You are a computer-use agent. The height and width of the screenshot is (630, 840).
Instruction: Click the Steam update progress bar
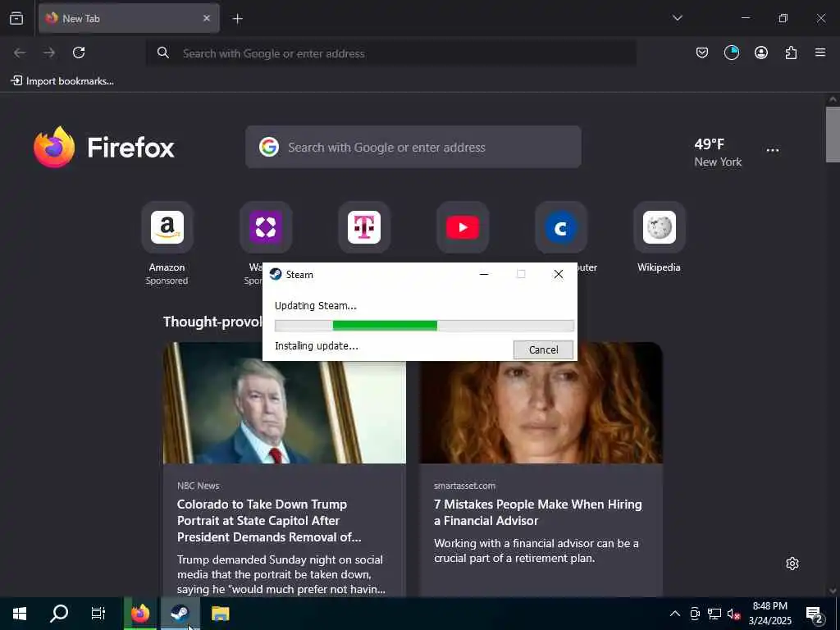[x=424, y=325]
